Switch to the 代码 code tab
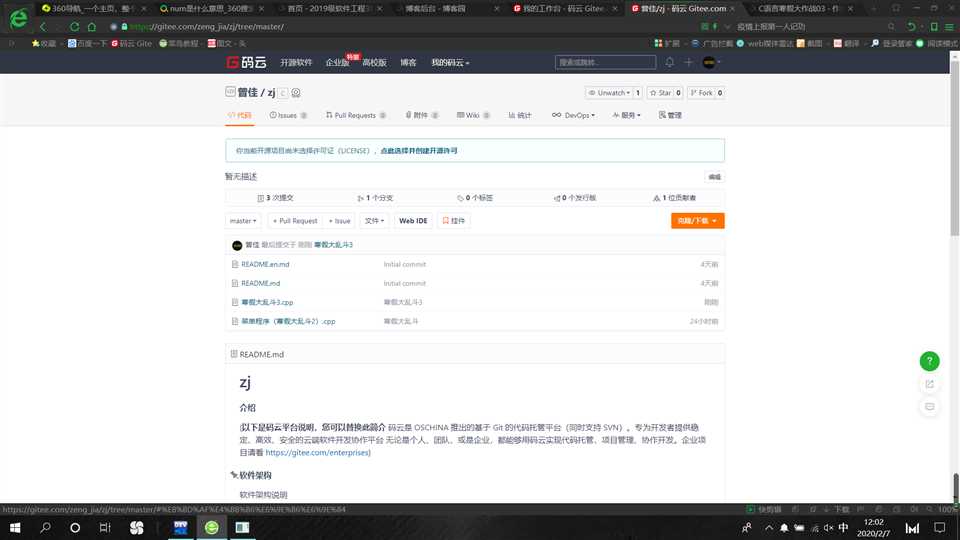The width and height of the screenshot is (960, 540). click(239, 115)
